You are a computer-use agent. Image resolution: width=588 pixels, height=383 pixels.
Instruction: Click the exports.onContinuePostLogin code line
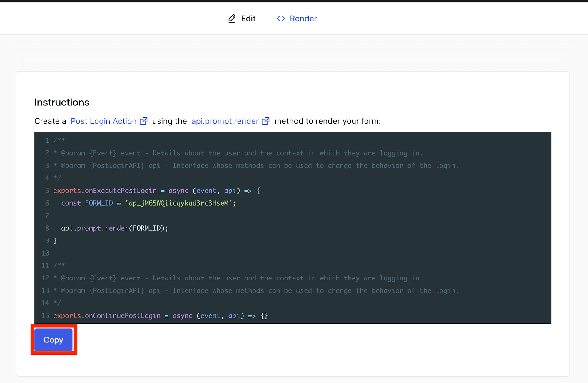pyautogui.click(x=161, y=315)
